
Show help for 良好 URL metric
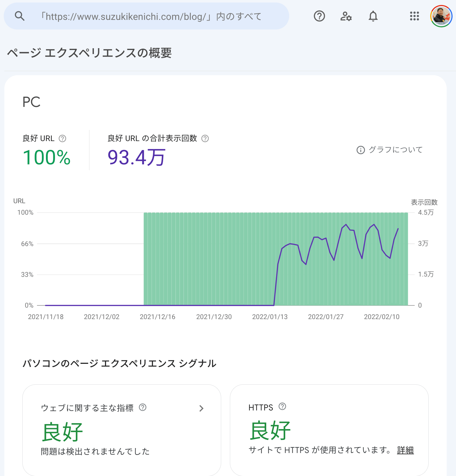(62, 139)
